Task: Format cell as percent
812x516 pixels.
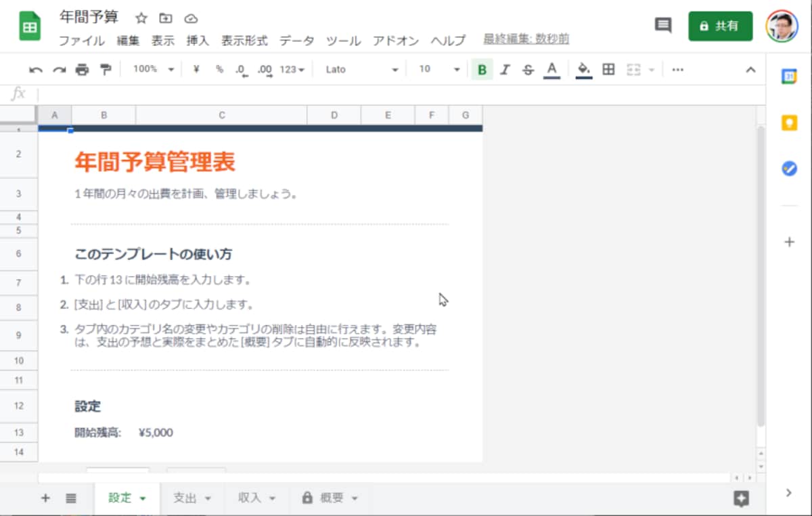Action: coord(219,69)
